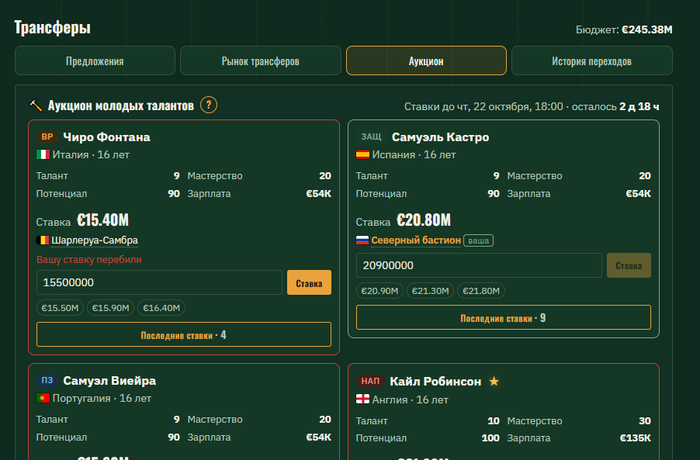Open the Северный бастион club link

416,240
